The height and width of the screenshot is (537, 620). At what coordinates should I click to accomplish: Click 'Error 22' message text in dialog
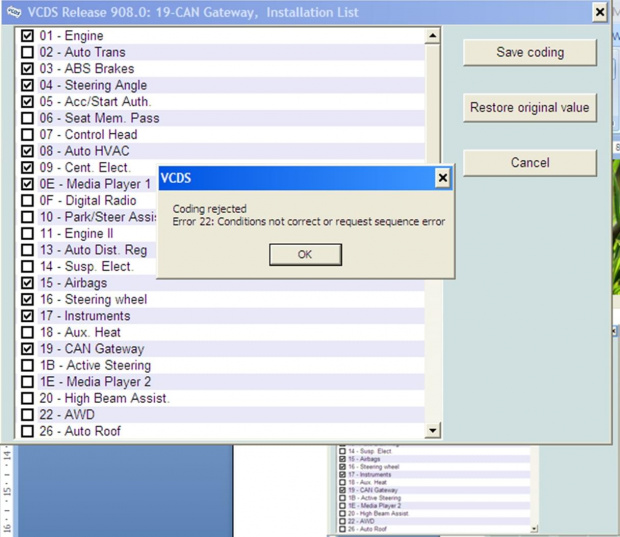309,221
